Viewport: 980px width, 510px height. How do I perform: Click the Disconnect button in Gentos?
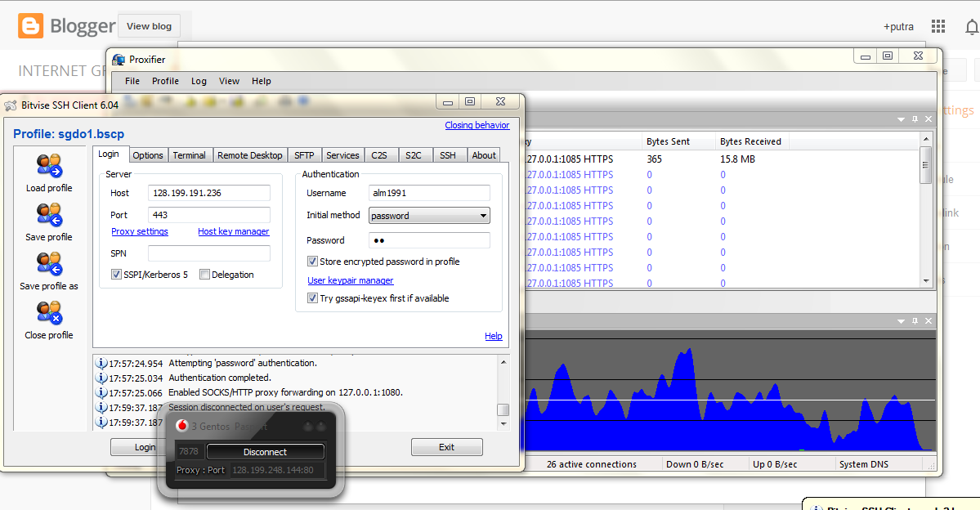click(265, 452)
